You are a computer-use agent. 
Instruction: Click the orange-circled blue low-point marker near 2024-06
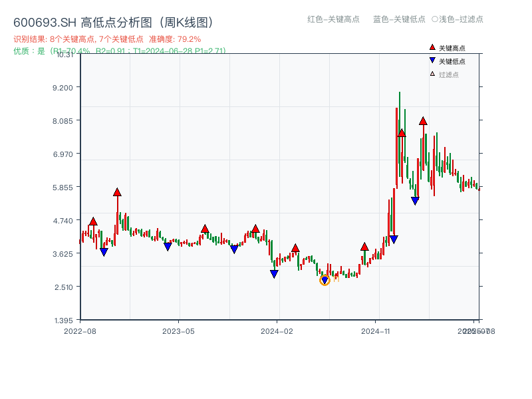coord(326,280)
